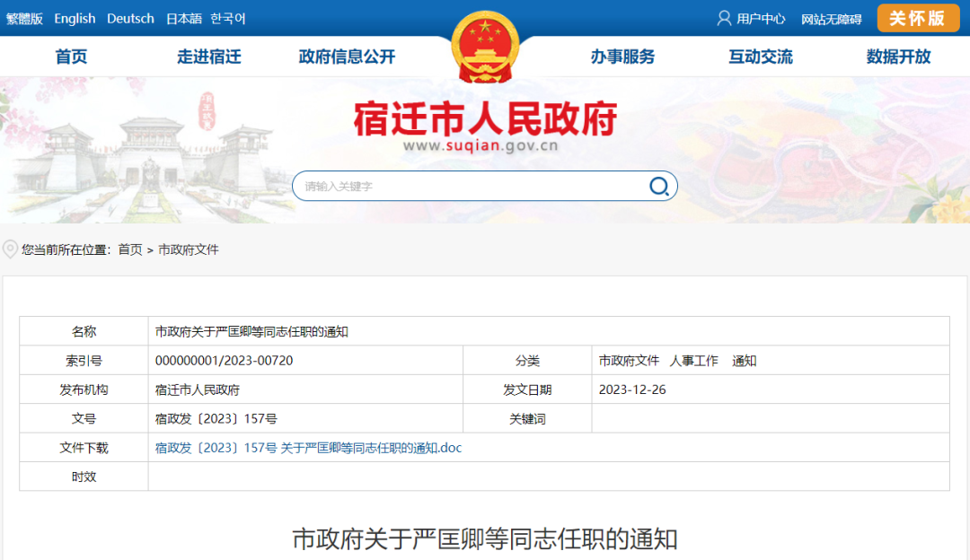The width and height of the screenshot is (970, 560).
Task: Download the 关于严匡卿等同志任职的通知.doc file
Action: coord(309,448)
